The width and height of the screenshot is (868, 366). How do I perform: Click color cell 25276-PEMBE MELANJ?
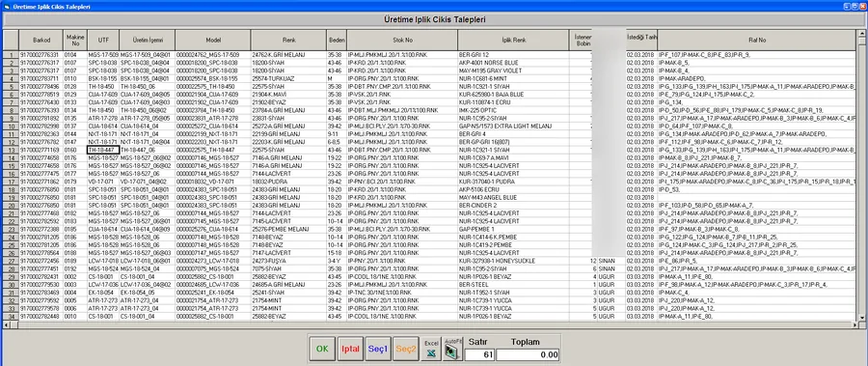289,229
